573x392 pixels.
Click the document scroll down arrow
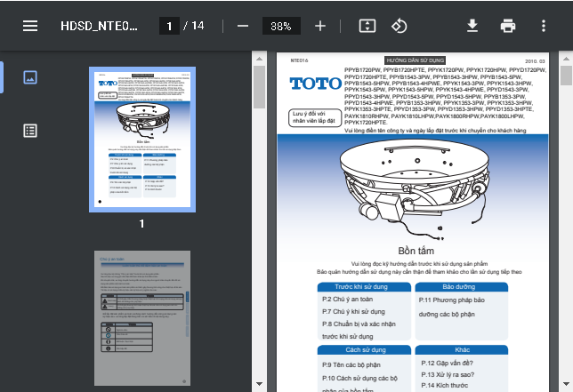pyautogui.click(x=566, y=384)
